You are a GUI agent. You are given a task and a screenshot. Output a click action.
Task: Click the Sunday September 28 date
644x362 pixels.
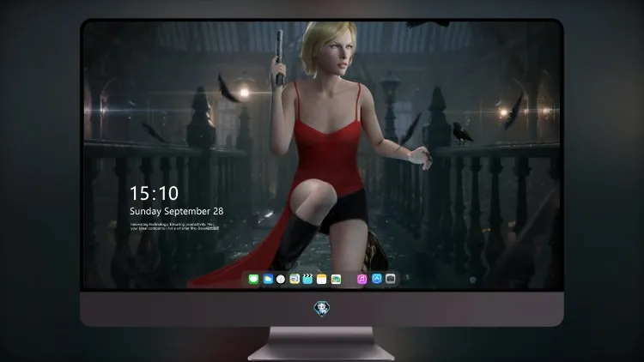tap(177, 211)
